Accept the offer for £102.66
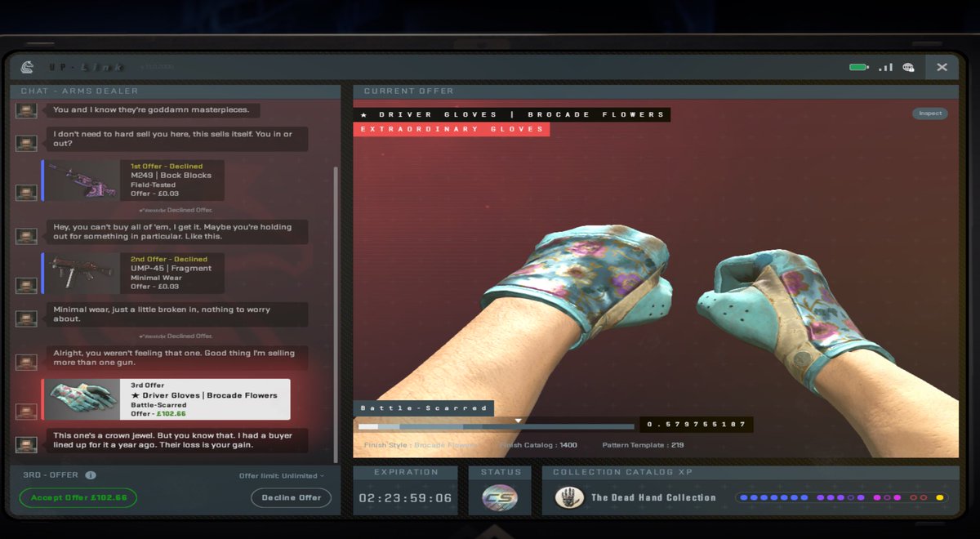Viewport: 980px width, 539px height. pyautogui.click(x=78, y=497)
